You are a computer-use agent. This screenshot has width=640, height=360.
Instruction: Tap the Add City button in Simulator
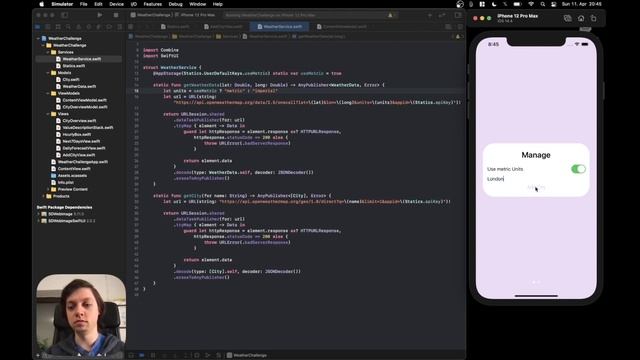pyautogui.click(x=536, y=187)
